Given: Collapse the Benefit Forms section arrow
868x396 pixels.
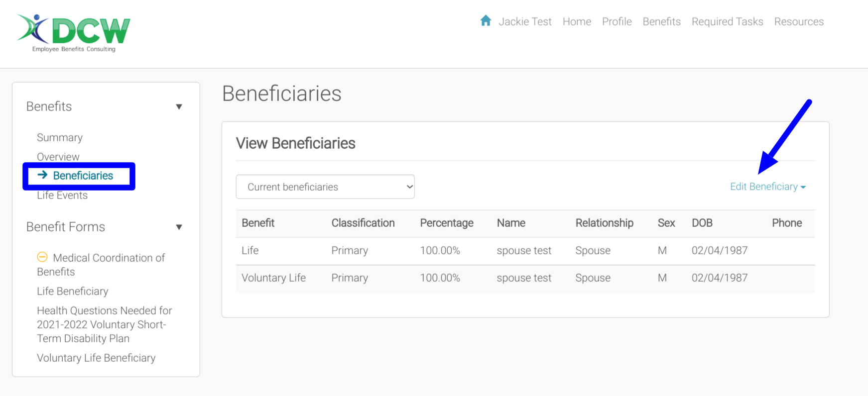Looking at the screenshot, I should pos(179,227).
